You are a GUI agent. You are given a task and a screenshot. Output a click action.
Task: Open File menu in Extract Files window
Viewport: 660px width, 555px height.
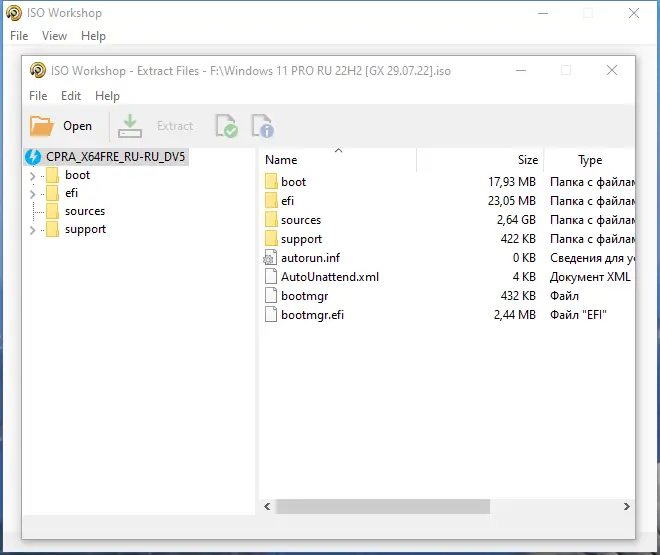pos(38,96)
